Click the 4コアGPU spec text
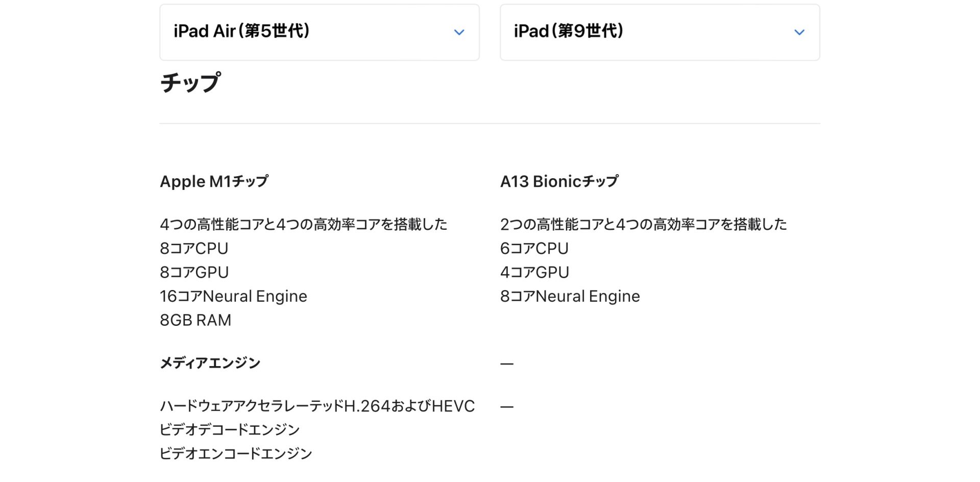Image resolution: width=980 pixels, height=482 pixels. (x=534, y=272)
